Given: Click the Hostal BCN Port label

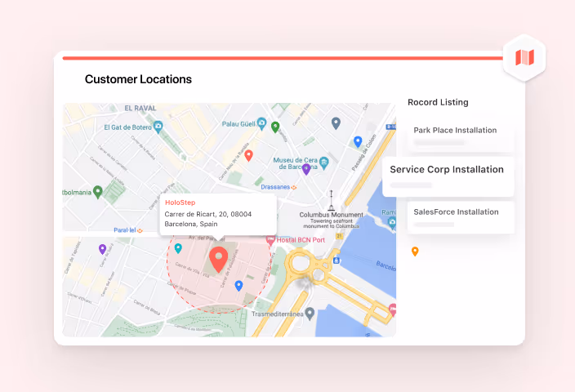Looking at the screenshot, I should [301, 240].
